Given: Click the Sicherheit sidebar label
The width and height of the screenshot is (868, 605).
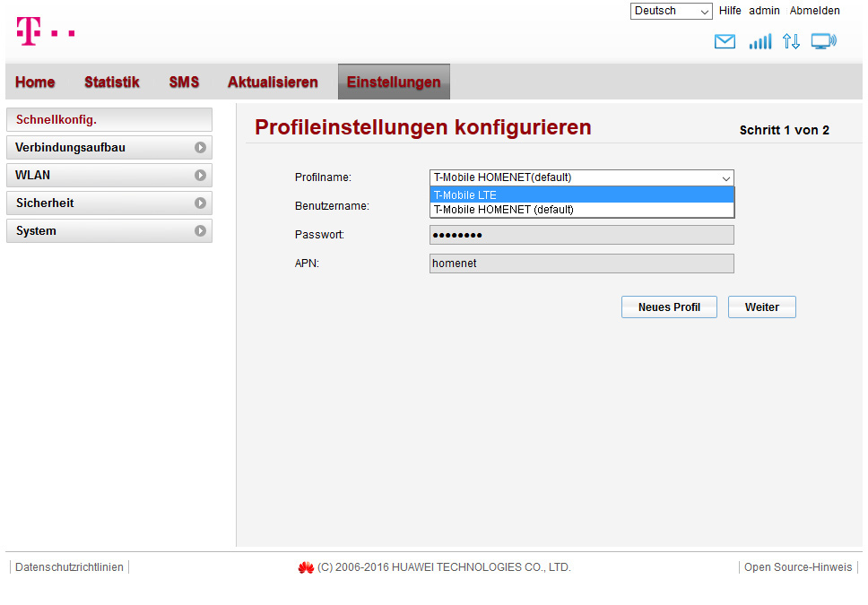Looking at the screenshot, I should 45,203.
